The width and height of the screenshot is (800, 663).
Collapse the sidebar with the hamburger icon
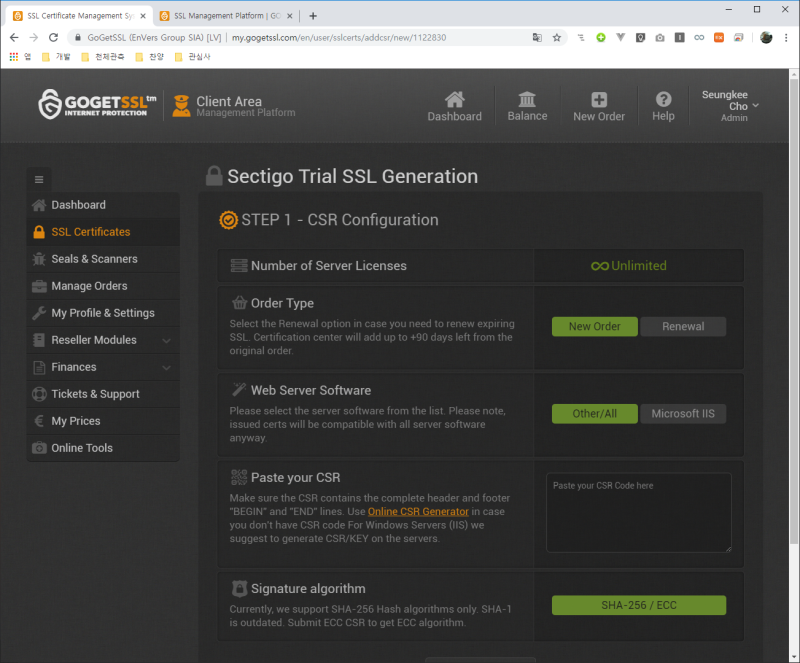(39, 180)
